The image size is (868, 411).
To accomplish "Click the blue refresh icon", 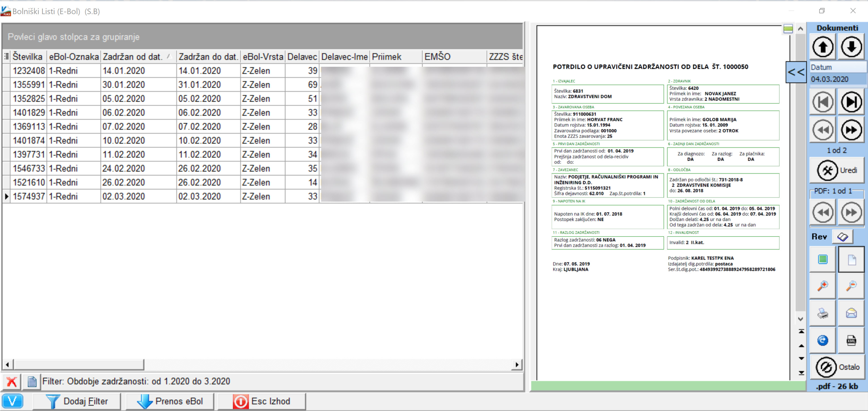I will click(822, 340).
